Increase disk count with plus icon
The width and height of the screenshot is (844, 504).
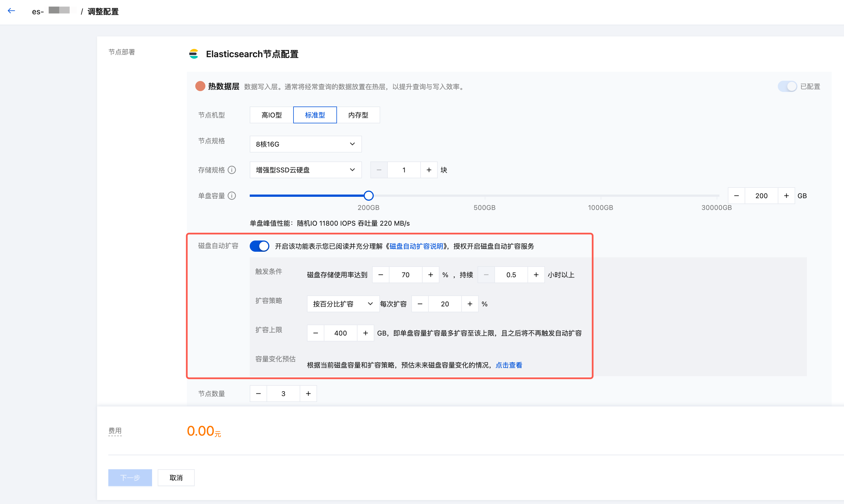(x=429, y=170)
